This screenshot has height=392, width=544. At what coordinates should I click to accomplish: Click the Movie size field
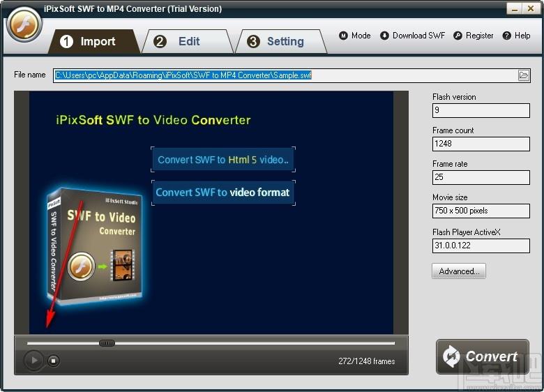pos(481,211)
